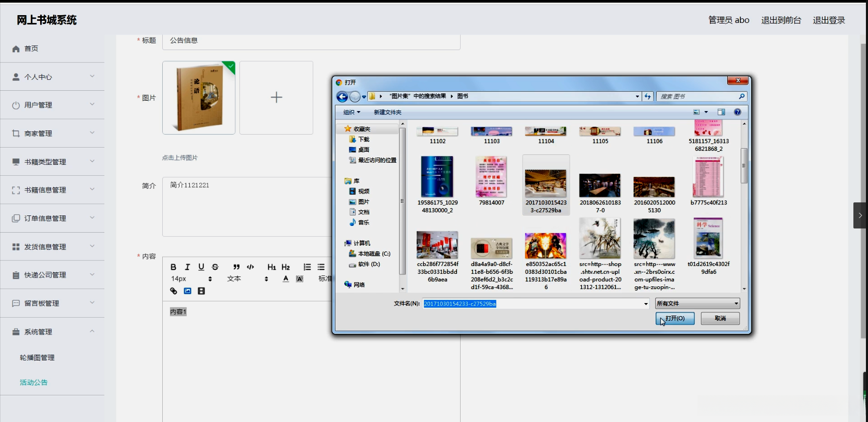Insert video using the film icon
The width and height of the screenshot is (868, 422).
(x=201, y=291)
